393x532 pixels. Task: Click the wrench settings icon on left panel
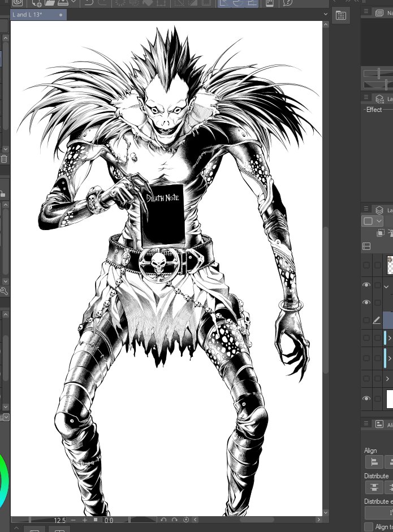(x=3, y=291)
